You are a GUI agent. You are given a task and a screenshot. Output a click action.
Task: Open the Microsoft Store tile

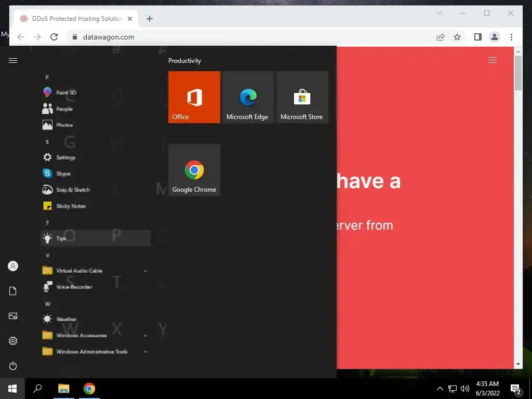coord(302,97)
